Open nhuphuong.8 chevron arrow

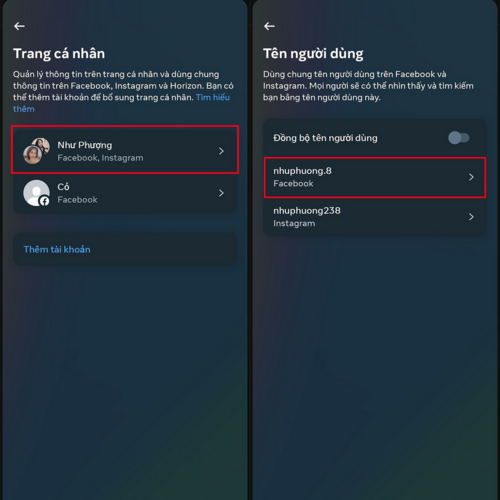tap(471, 177)
